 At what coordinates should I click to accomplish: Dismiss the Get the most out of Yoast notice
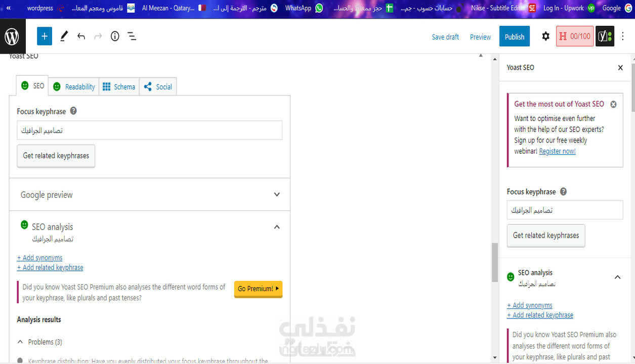[x=613, y=104]
